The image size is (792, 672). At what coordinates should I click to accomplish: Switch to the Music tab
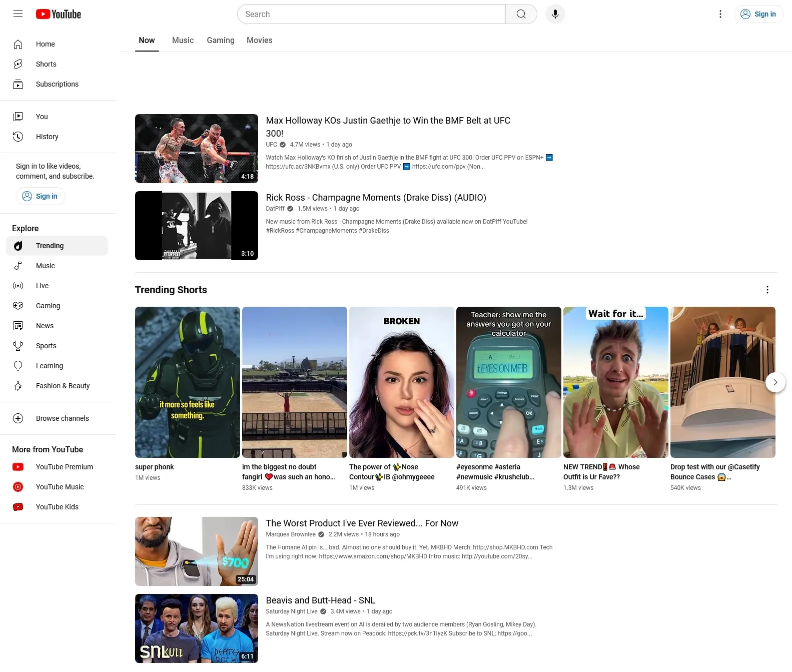pos(183,41)
